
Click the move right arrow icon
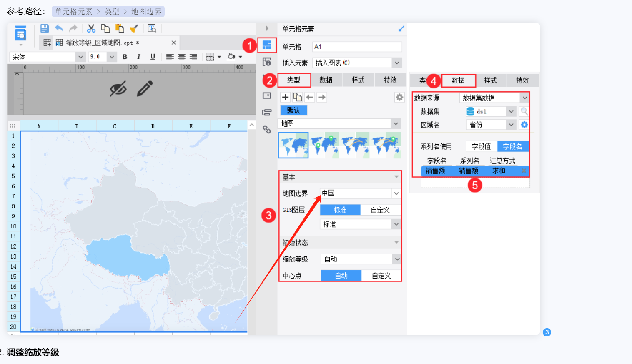(321, 97)
